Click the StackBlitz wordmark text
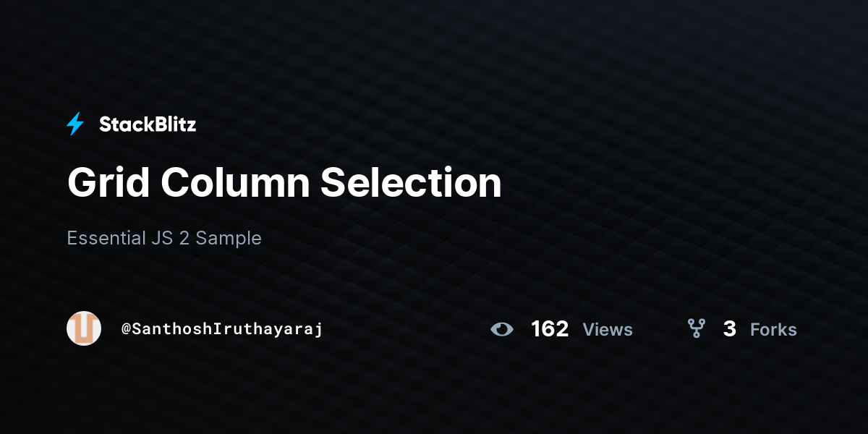 (x=147, y=124)
